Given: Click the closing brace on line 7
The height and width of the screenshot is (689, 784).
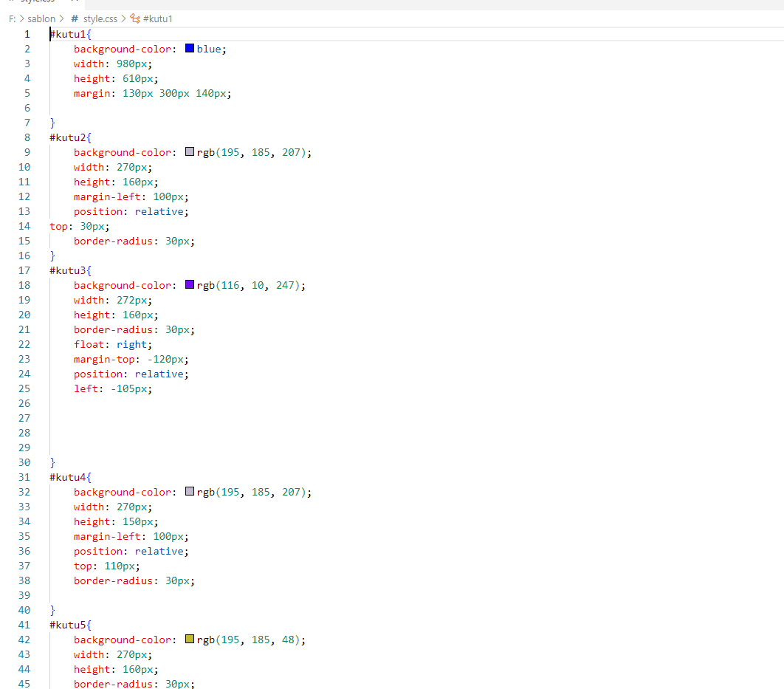Looking at the screenshot, I should coord(52,123).
